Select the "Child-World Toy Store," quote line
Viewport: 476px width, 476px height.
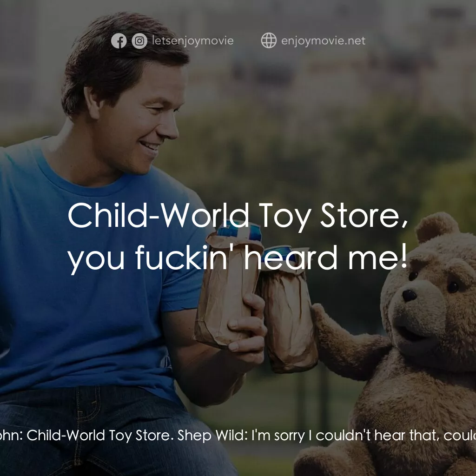(x=238, y=216)
